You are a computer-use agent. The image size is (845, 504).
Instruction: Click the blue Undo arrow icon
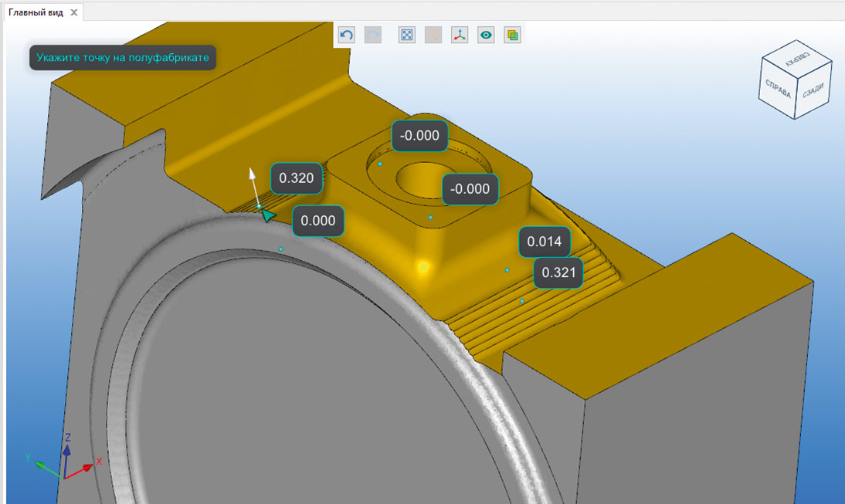347,35
